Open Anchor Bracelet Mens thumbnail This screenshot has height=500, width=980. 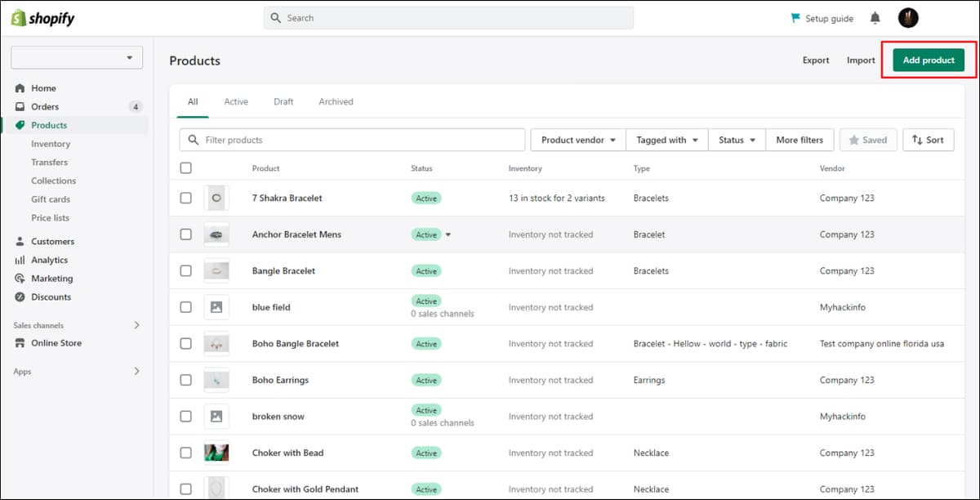(216, 234)
